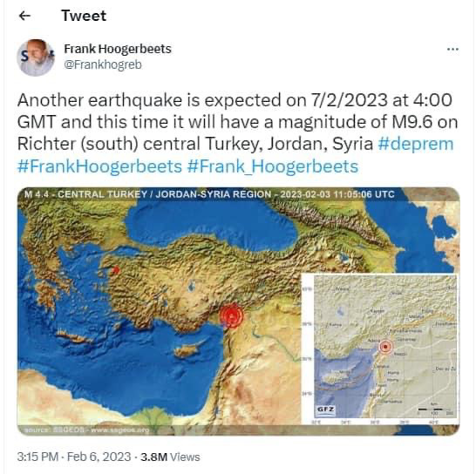The image size is (476, 474).
Task: Click the GFZ inset map thumbnail
Action: pos(380,349)
